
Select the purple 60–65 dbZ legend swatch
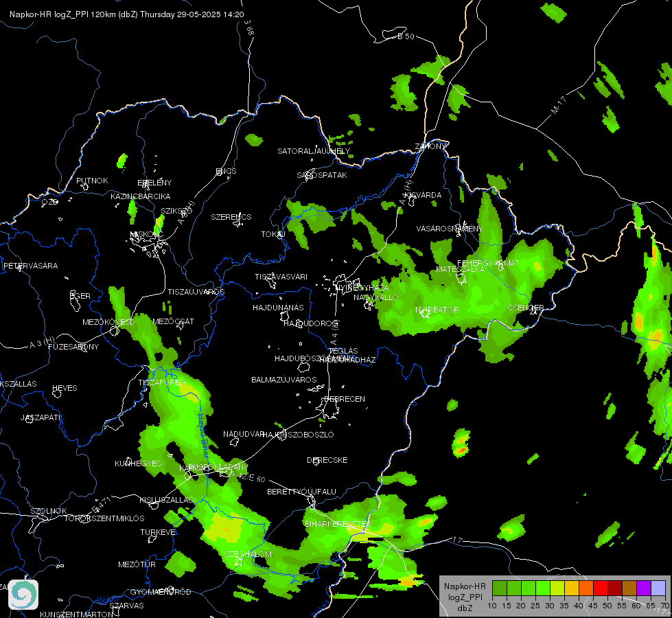[x=644, y=588]
